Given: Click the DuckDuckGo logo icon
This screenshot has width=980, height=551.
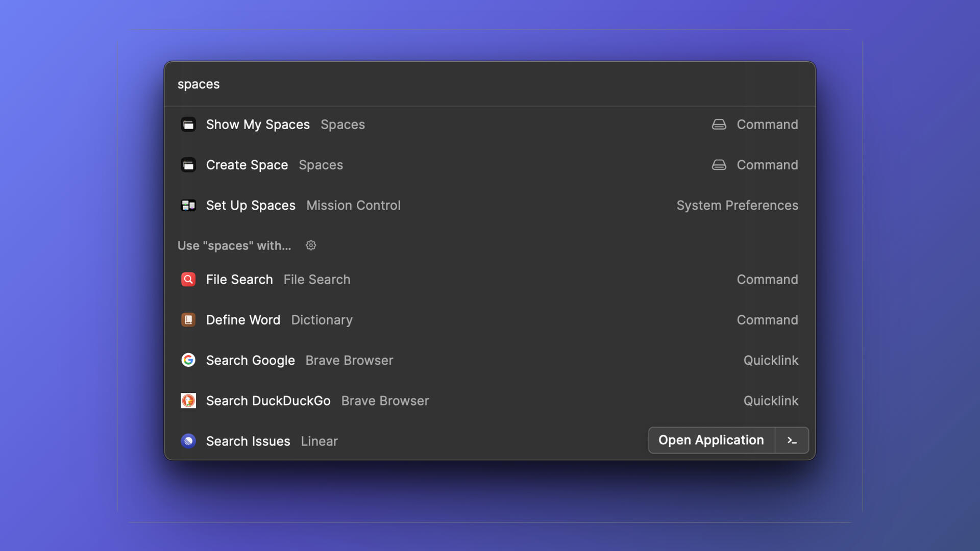Looking at the screenshot, I should click(x=188, y=400).
